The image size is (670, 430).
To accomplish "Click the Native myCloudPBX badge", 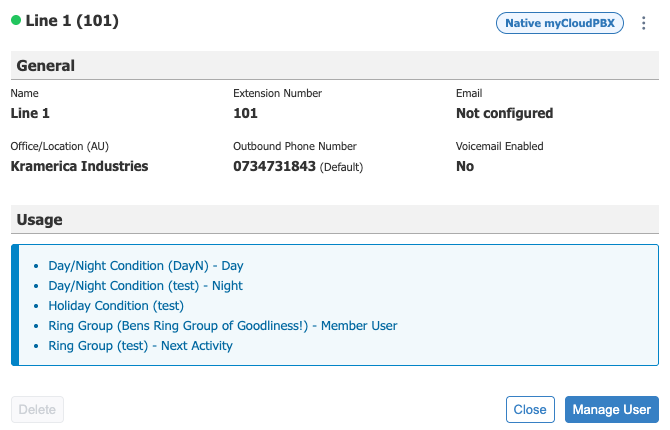I will [x=560, y=23].
